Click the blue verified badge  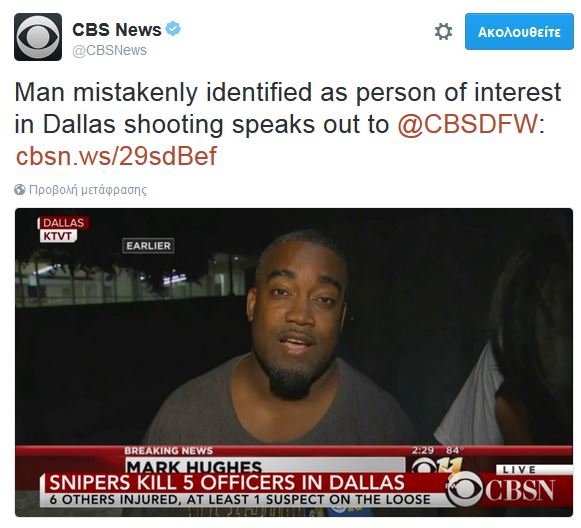(x=173, y=29)
